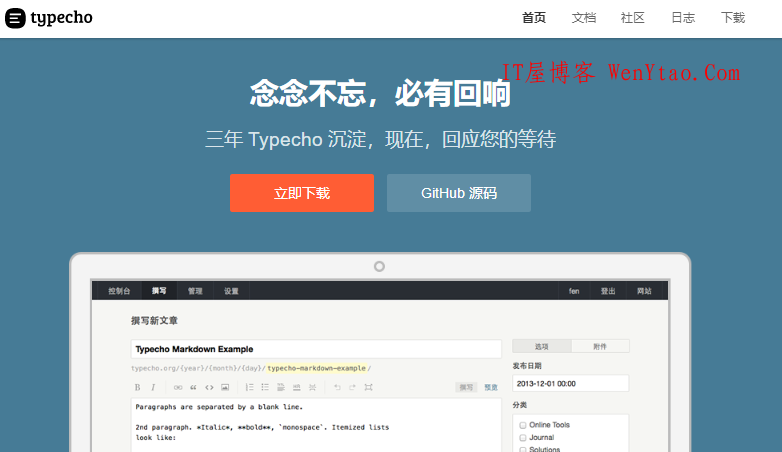Switch to the 选项 tab in sidebar
The height and width of the screenshot is (452, 782).
point(542,346)
